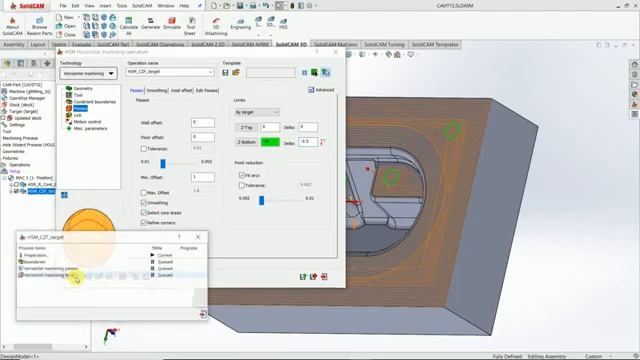Select Geometry page in operation tree
Image resolution: width=640 pixels, height=360 pixels.
click(x=83, y=88)
